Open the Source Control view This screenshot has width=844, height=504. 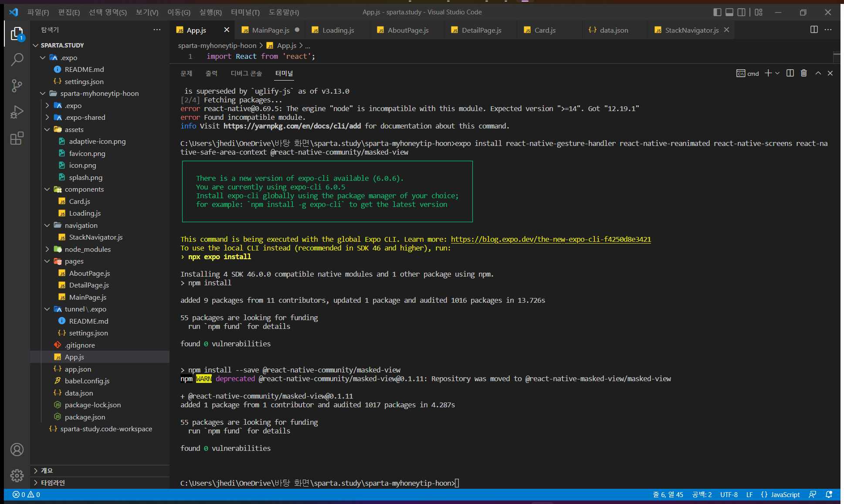pos(17,86)
